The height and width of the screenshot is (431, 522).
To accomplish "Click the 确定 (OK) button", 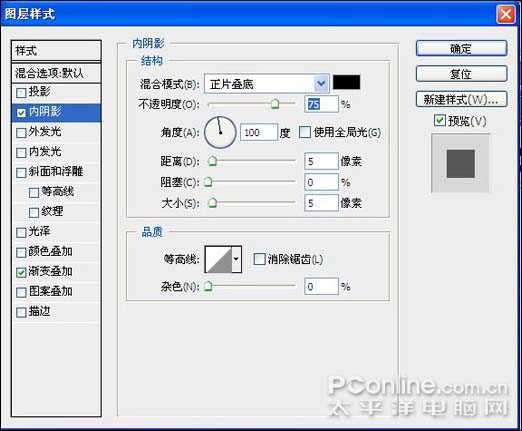I will [461, 49].
